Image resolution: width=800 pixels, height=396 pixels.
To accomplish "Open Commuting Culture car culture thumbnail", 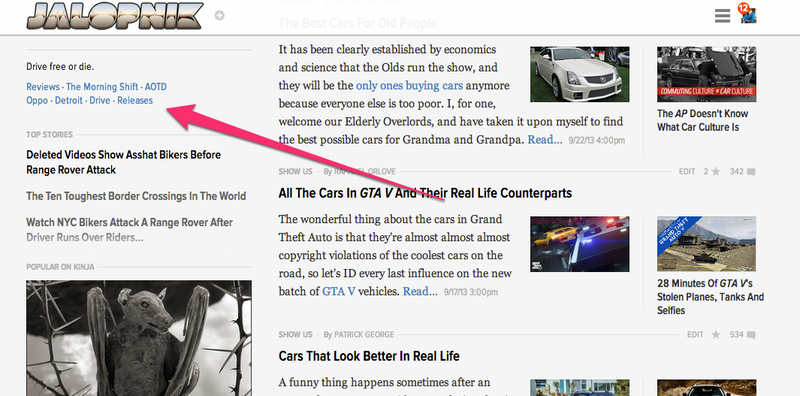I will (x=707, y=75).
